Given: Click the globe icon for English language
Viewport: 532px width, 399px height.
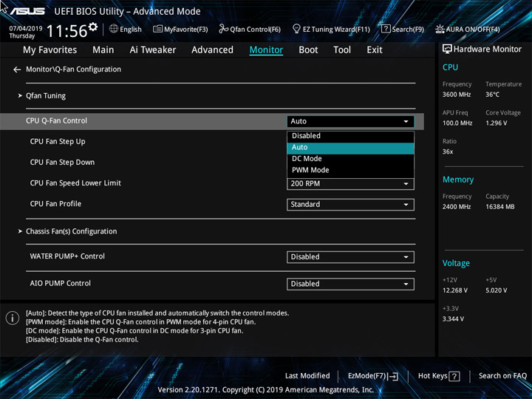Looking at the screenshot, I should point(114,29).
